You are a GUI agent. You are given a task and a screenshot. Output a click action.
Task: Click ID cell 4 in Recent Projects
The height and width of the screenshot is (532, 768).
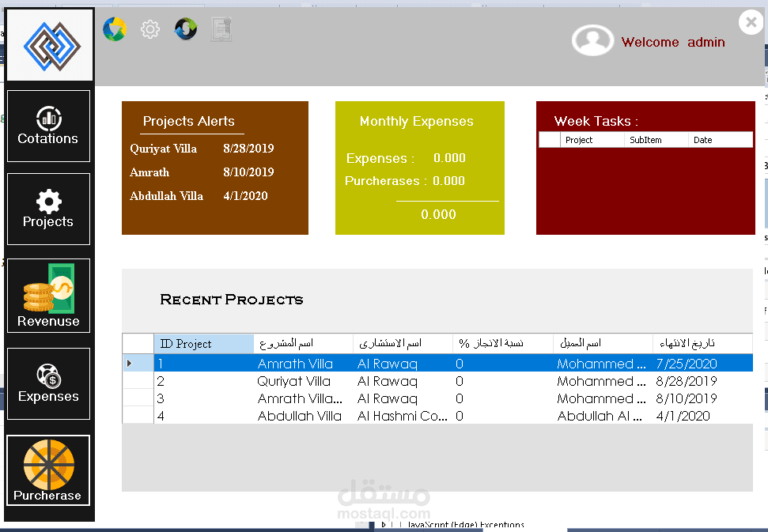204,416
